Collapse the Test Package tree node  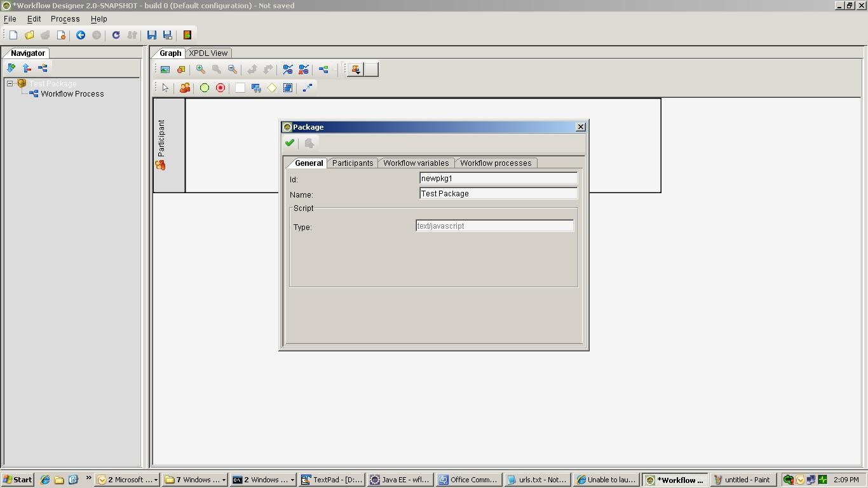point(10,83)
